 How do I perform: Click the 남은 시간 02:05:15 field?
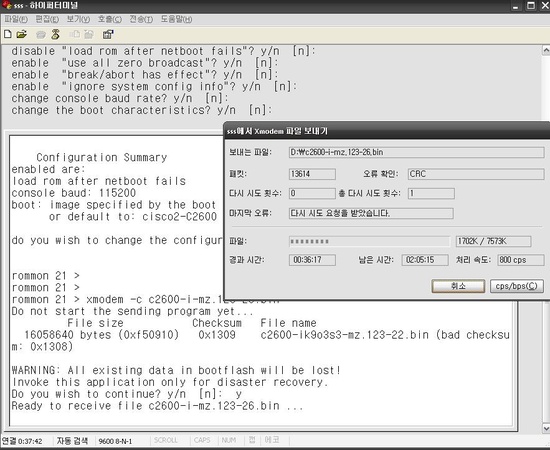[x=425, y=260]
